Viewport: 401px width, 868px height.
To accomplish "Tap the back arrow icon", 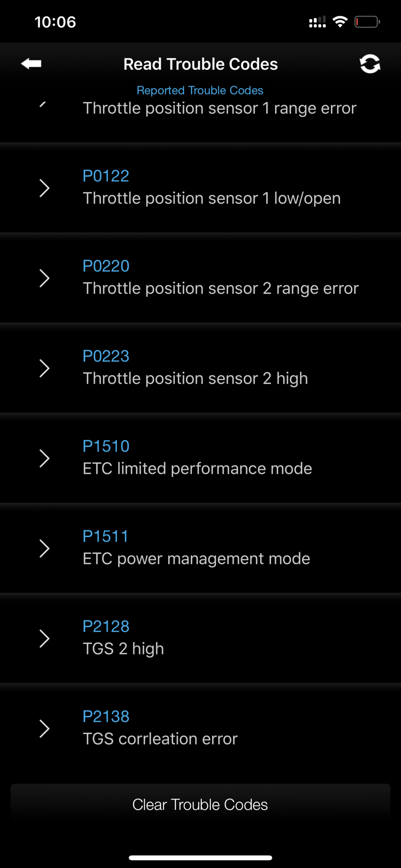I will click(31, 64).
